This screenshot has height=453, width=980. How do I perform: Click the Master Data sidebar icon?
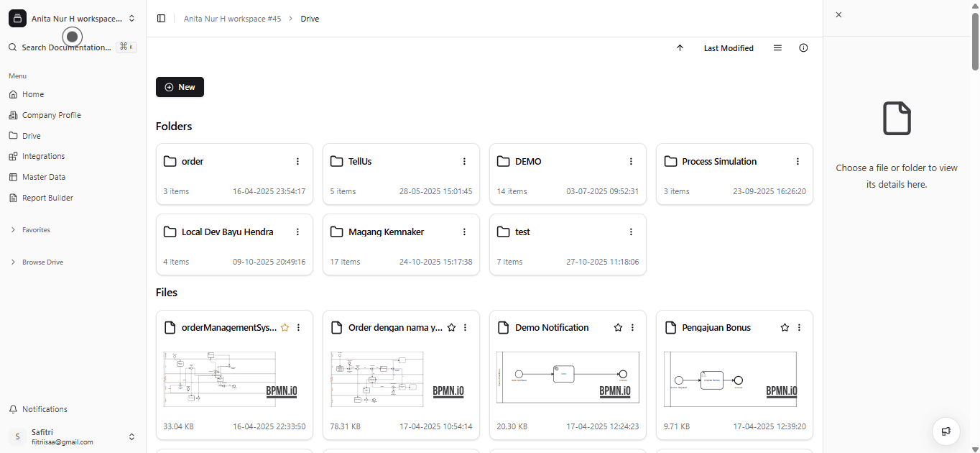coord(12,177)
